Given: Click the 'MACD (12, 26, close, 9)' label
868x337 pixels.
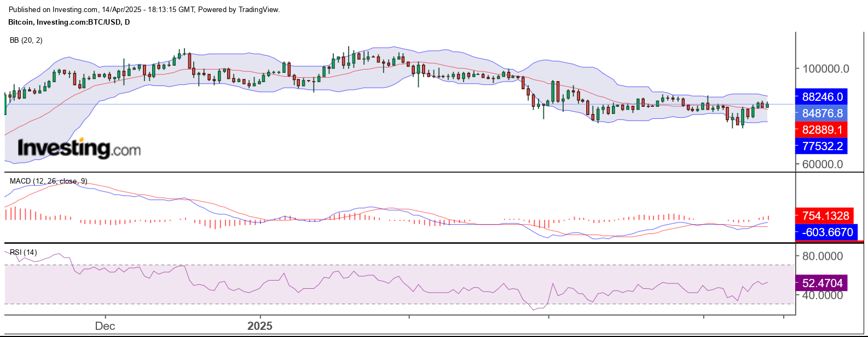Looking at the screenshot, I should [49, 181].
